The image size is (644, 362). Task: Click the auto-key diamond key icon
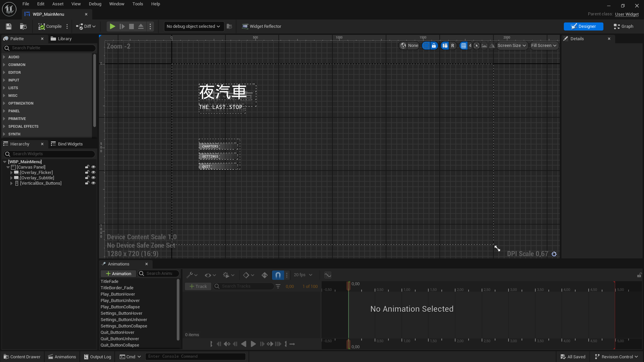coord(264,275)
